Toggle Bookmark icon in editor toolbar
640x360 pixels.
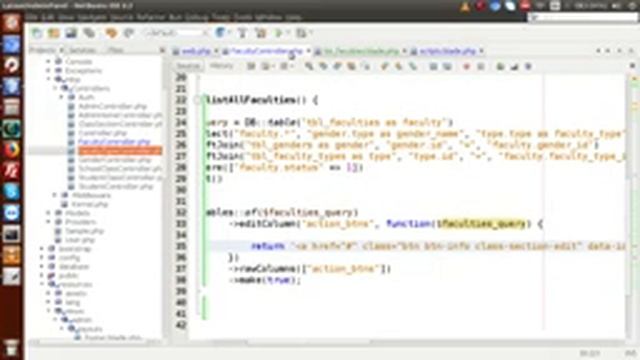click(x=413, y=66)
